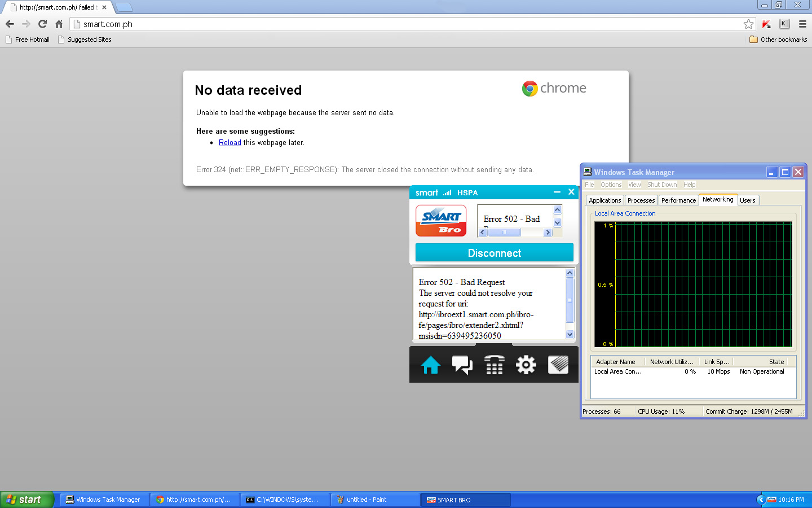Image resolution: width=812 pixels, height=508 pixels.
Task: Open the Task Manager Shut Down menu
Action: point(662,185)
